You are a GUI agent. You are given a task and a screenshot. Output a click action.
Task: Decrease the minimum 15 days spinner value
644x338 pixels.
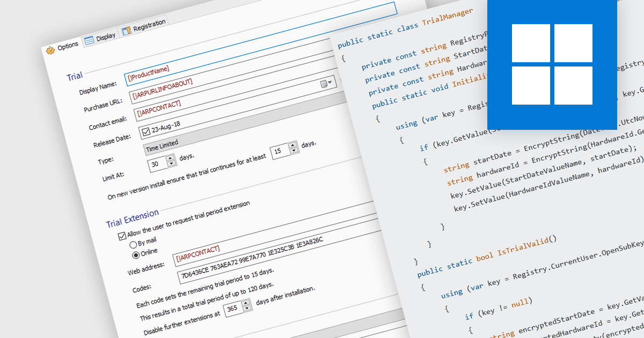click(292, 151)
